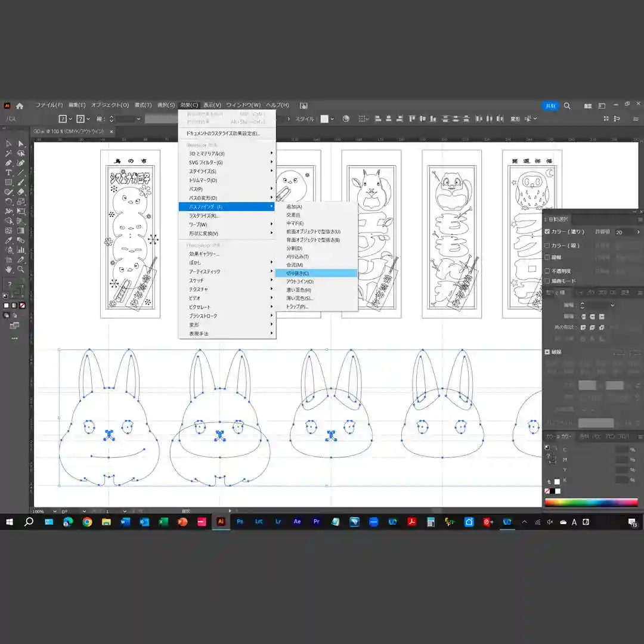The width and height of the screenshot is (644, 644).
Task: Activate the Hand tool
Action: tap(8, 270)
